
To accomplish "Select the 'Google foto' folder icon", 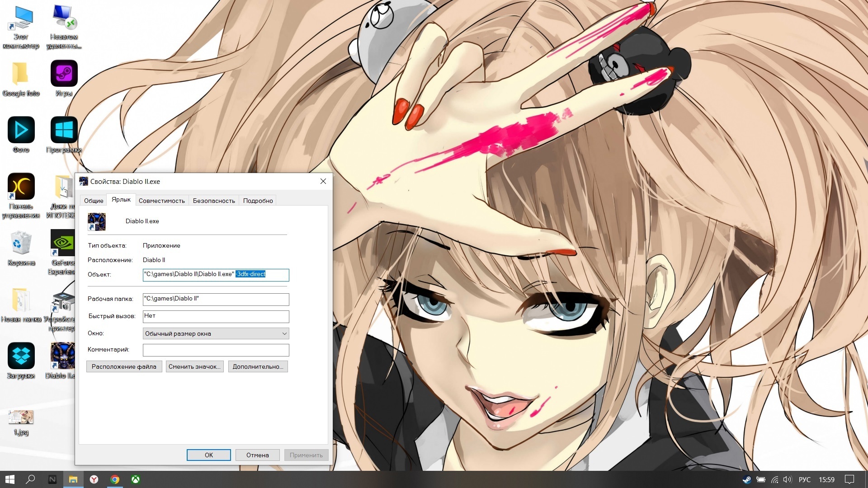I will (21, 79).
